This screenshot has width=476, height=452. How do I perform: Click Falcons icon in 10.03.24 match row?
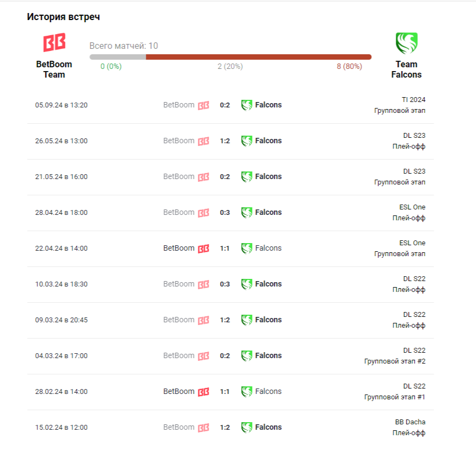[247, 284]
